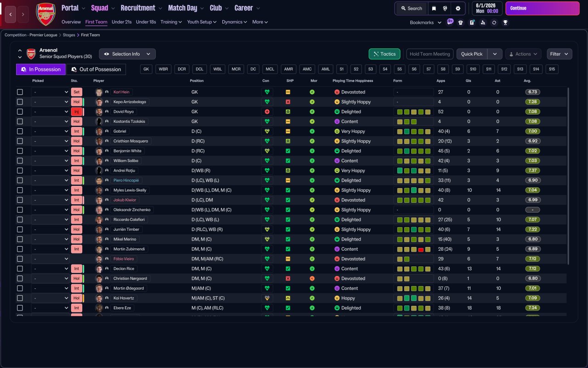Click the trophy icon in bookmarks bar
Image resolution: width=588 pixels, height=368 pixels.
pyautogui.click(x=505, y=23)
